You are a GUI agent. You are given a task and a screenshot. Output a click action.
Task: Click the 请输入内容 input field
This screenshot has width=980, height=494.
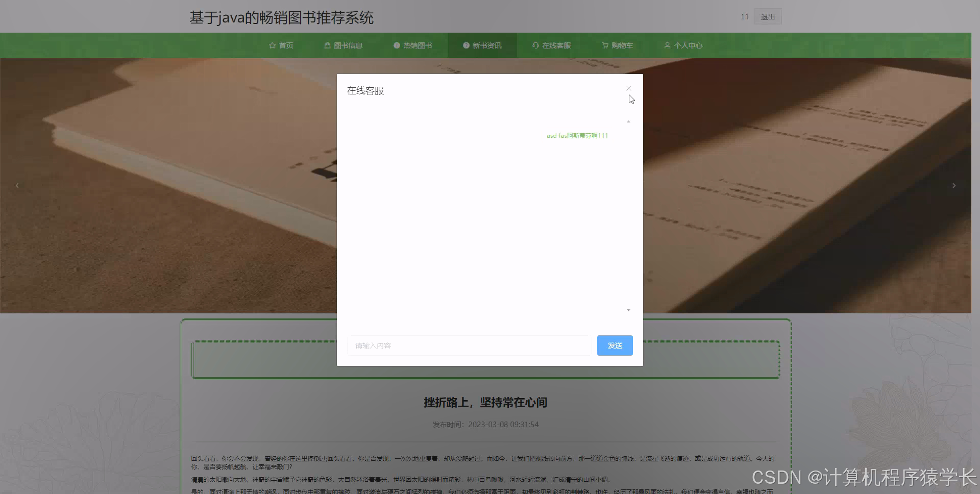tap(469, 345)
